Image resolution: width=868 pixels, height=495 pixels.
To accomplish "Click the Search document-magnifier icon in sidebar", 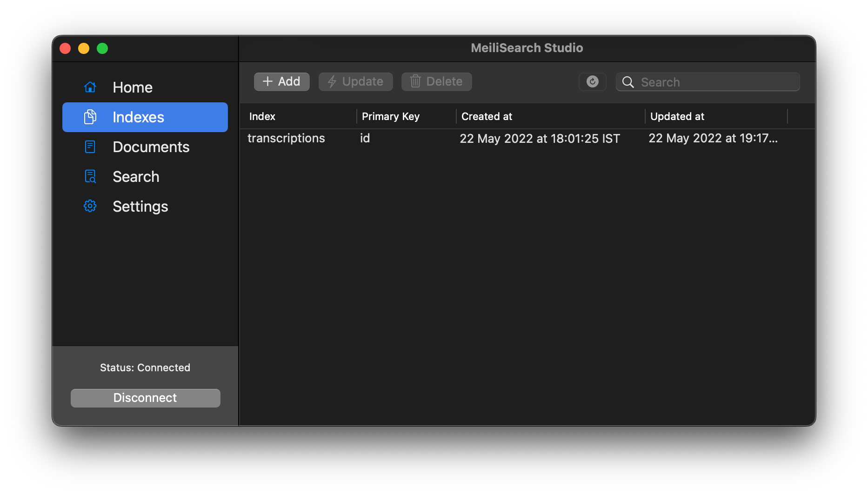I will click(x=90, y=176).
